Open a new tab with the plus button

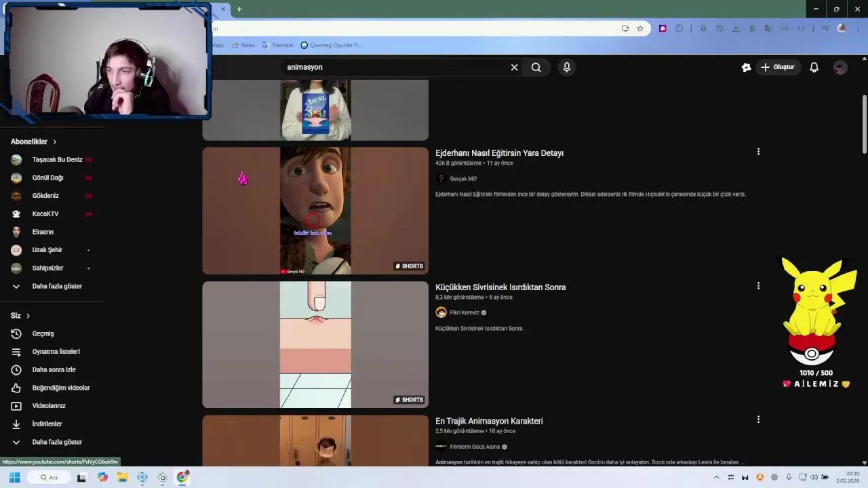coord(239,9)
